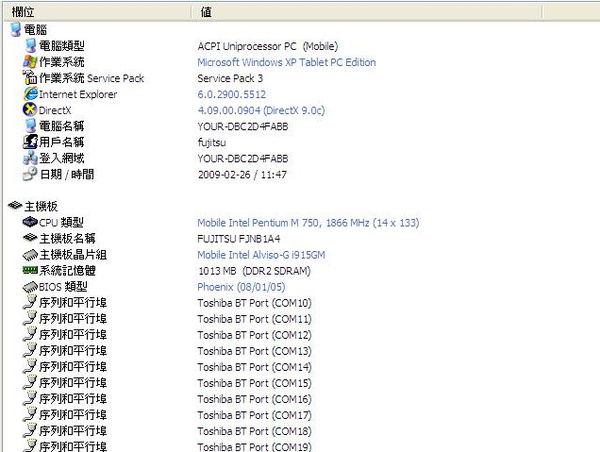Image resolution: width=600 pixels, height=452 pixels.
Task: Select the Service Pack 3 value
Action: pyautogui.click(x=230, y=78)
